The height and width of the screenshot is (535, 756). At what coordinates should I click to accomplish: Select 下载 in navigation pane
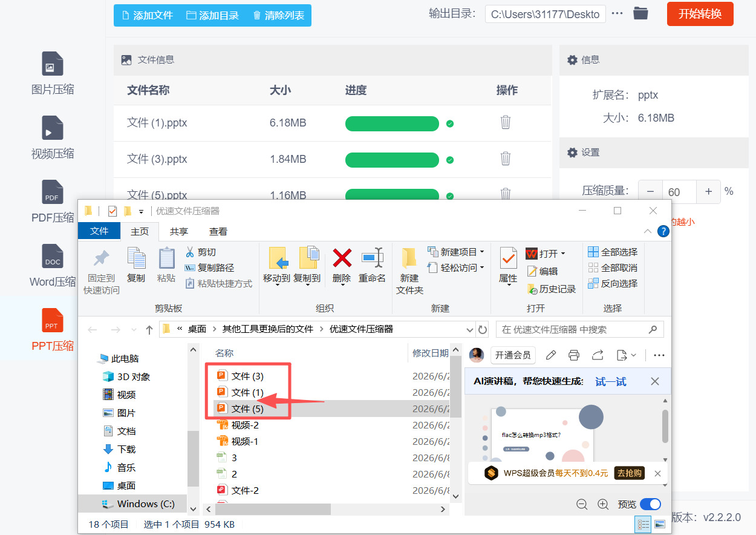click(x=119, y=449)
